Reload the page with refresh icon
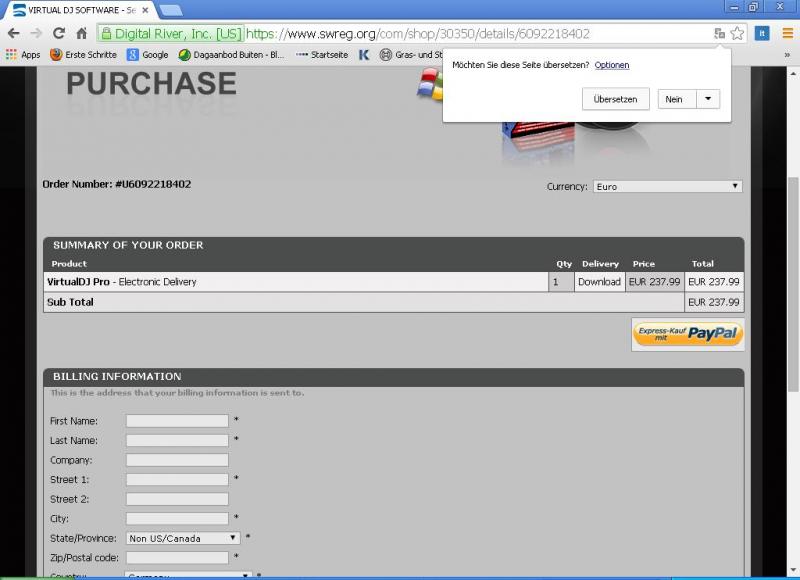Viewport: 800px width, 580px height. tap(59, 33)
